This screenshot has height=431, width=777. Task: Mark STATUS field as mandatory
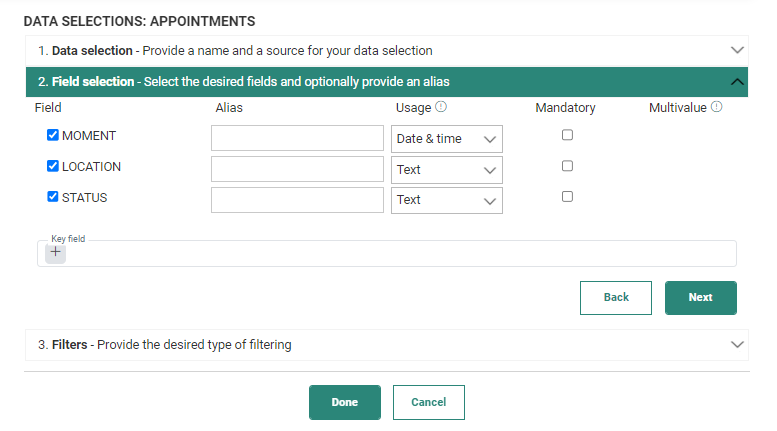pos(567,197)
